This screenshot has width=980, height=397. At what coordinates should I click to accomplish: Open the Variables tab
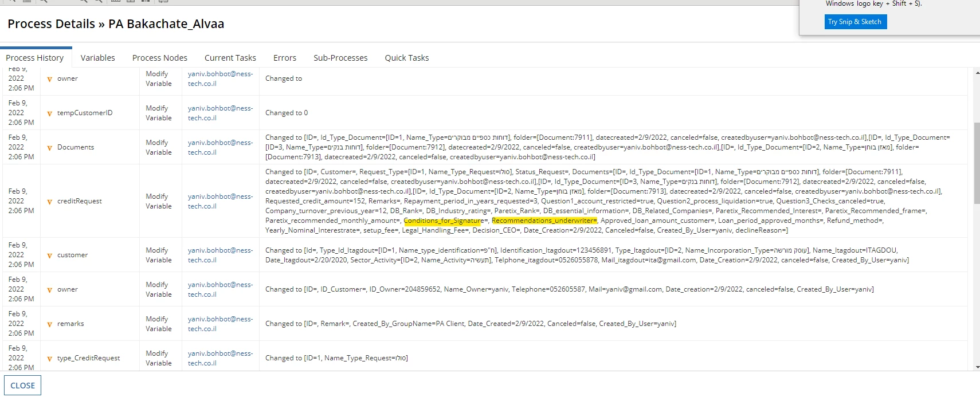click(x=97, y=58)
